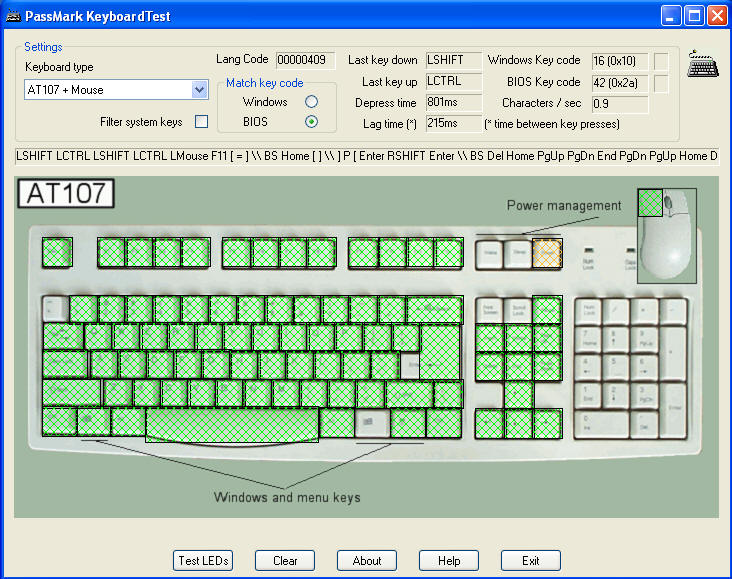732x579 pixels.
Task: Click the Help button
Action: tap(449, 560)
